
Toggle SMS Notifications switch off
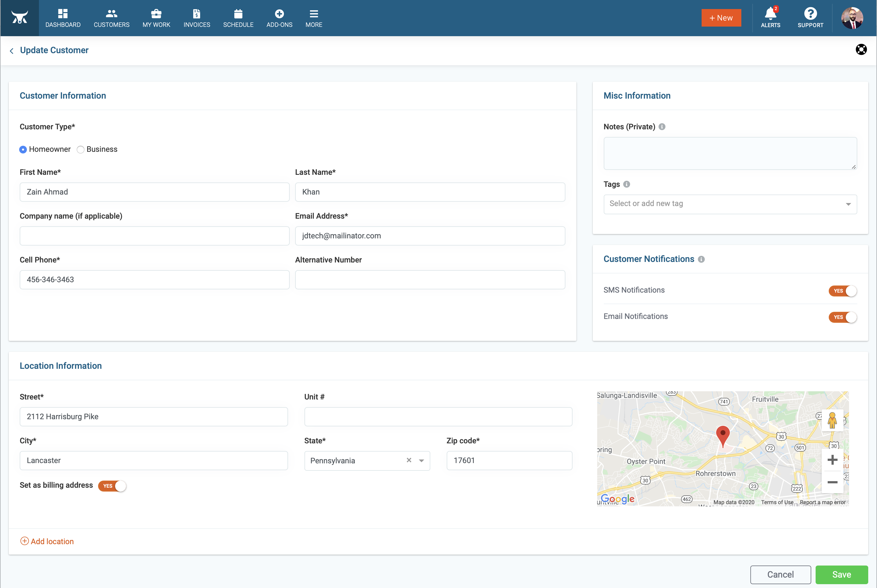(x=842, y=291)
